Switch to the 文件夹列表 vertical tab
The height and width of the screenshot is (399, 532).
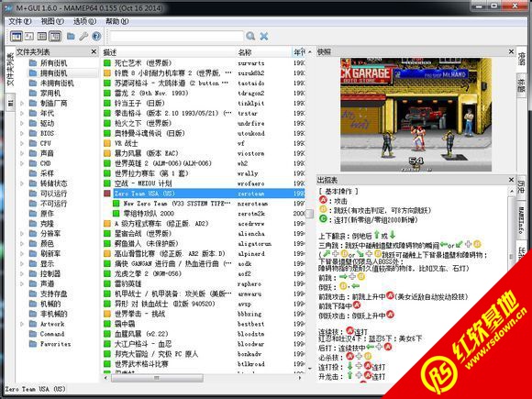point(10,69)
